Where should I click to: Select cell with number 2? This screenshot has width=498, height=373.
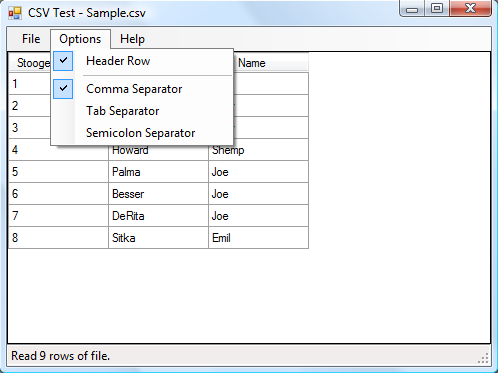pos(29,106)
